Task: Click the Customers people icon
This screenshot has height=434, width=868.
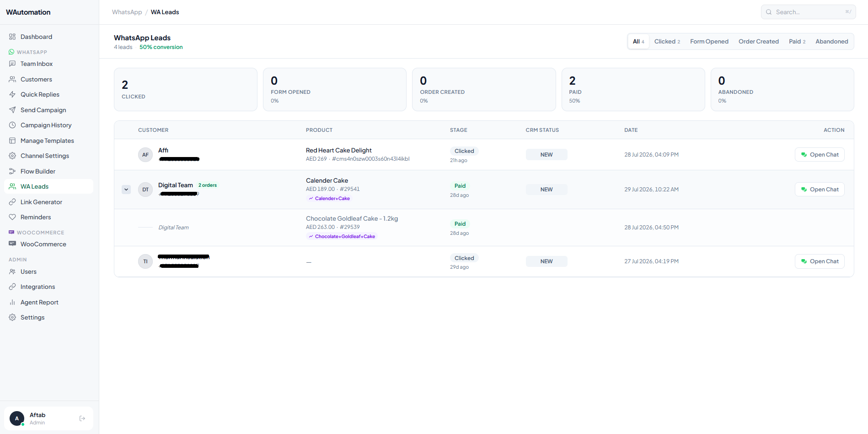Action: [x=12, y=79]
